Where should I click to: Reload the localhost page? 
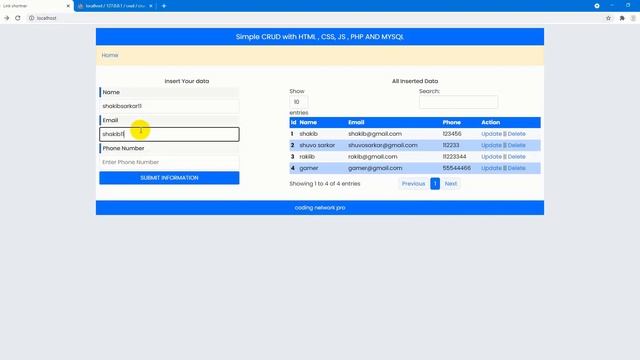(18, 18)
